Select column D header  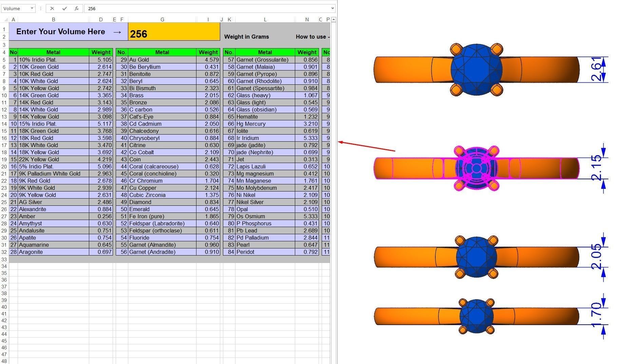pos(101,20)
